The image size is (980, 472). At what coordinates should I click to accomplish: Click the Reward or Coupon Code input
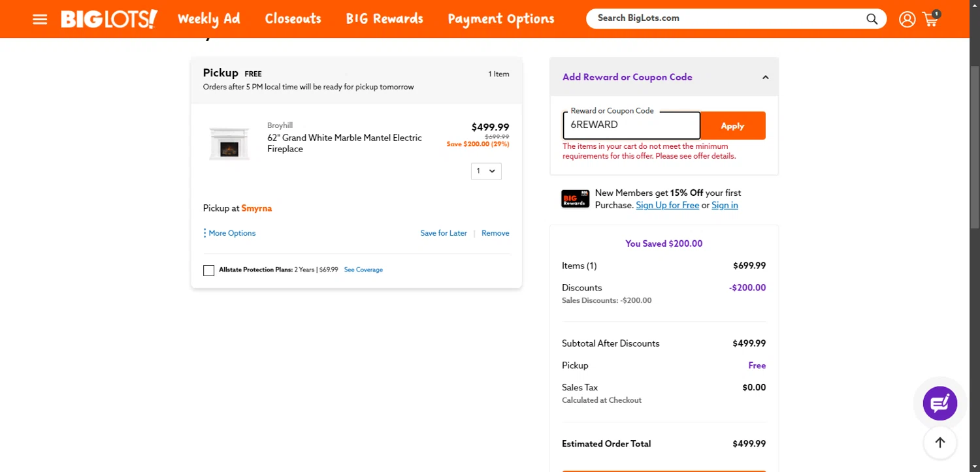[632, 125]
